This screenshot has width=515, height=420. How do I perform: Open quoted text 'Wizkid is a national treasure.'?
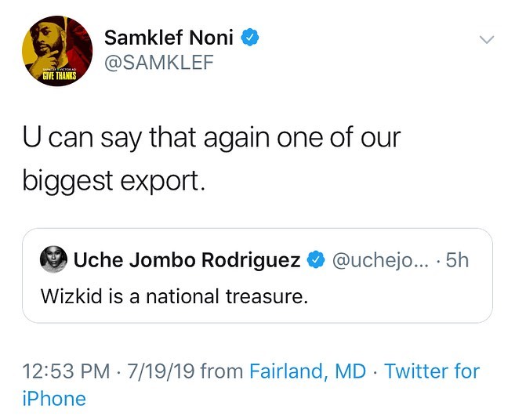(172, 297)
